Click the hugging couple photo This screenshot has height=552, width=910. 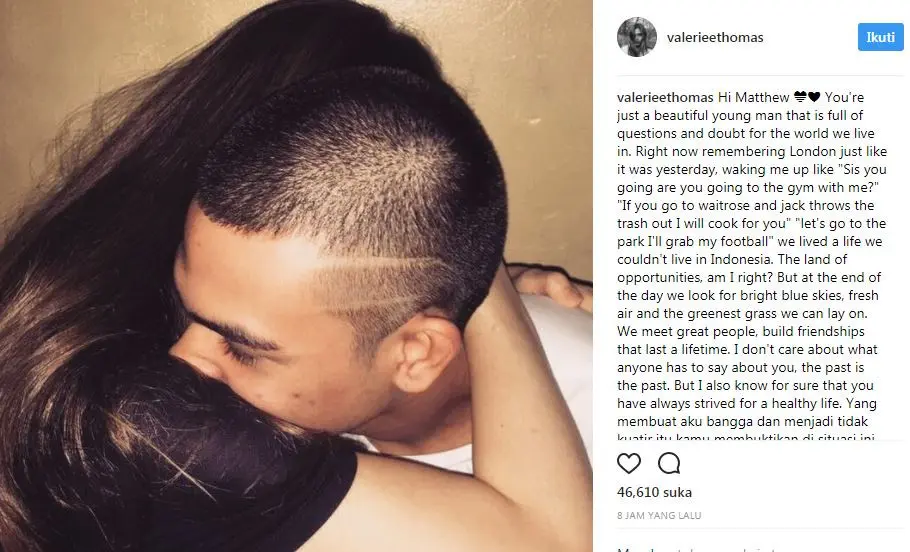pos(296,276)
